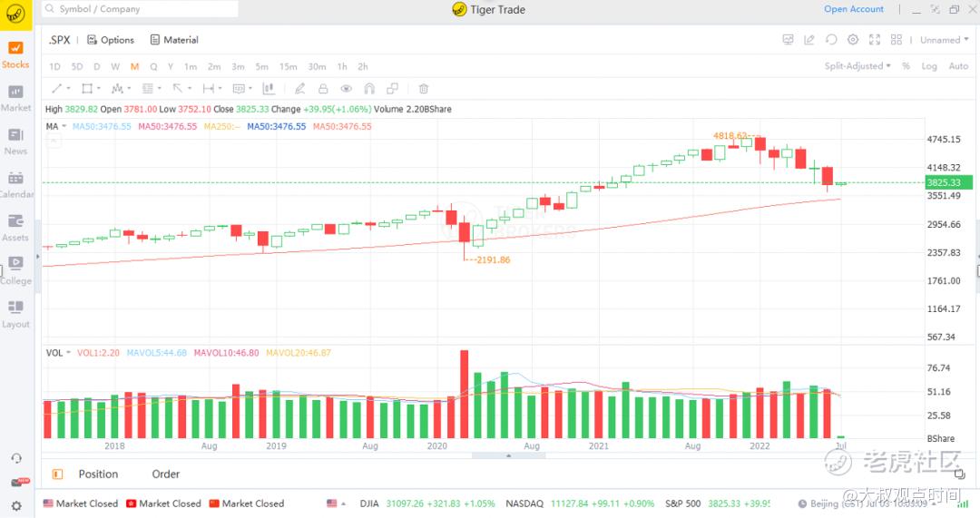Open the Order tab at the bottom
980x518 pixels.
(166, 474)
